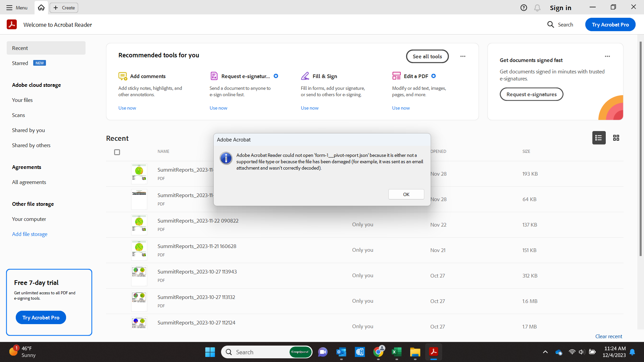Click the OneDrive tray icon

559,352
